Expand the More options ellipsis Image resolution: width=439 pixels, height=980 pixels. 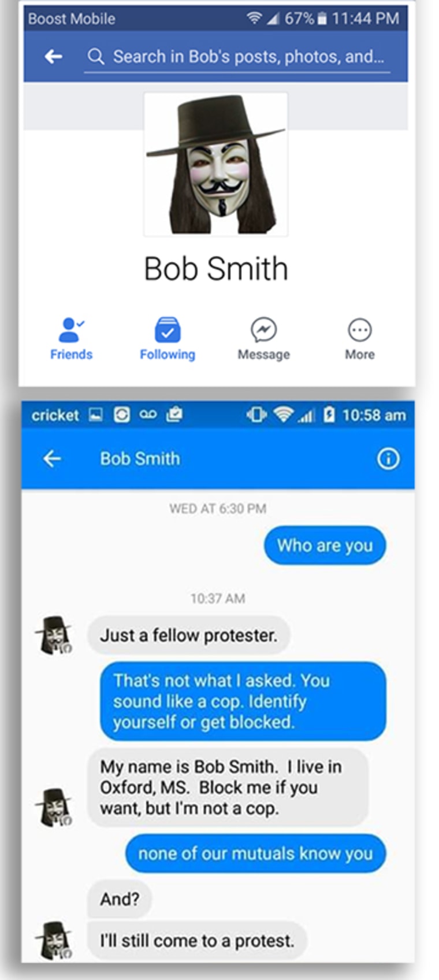click(359, 330)
